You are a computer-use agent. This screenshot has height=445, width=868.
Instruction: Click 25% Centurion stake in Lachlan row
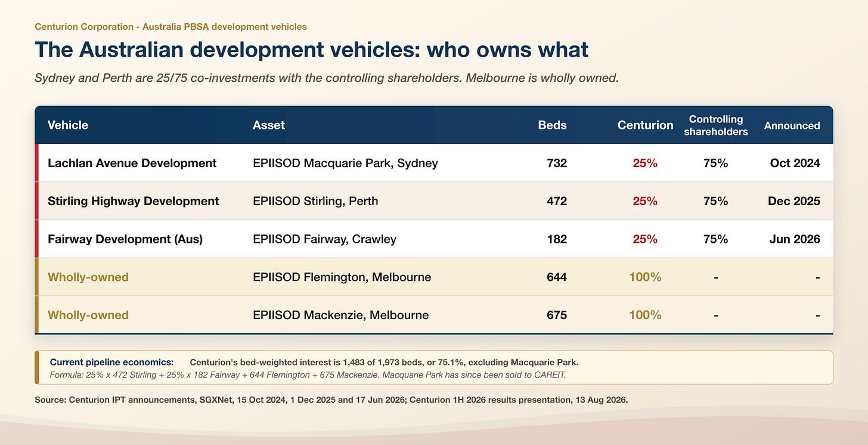(645, 163)
